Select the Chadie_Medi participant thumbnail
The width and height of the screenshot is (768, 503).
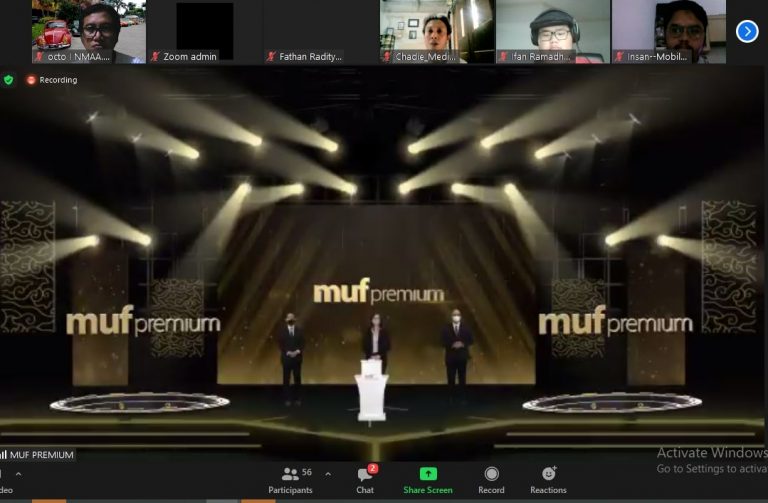pyautogui.click(x=437, y=32)
